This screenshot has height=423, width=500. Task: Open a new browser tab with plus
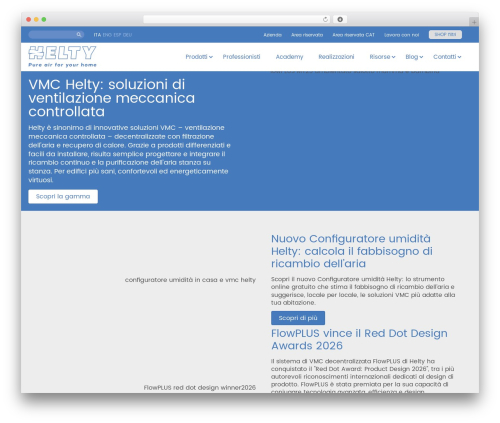(474, 22)
